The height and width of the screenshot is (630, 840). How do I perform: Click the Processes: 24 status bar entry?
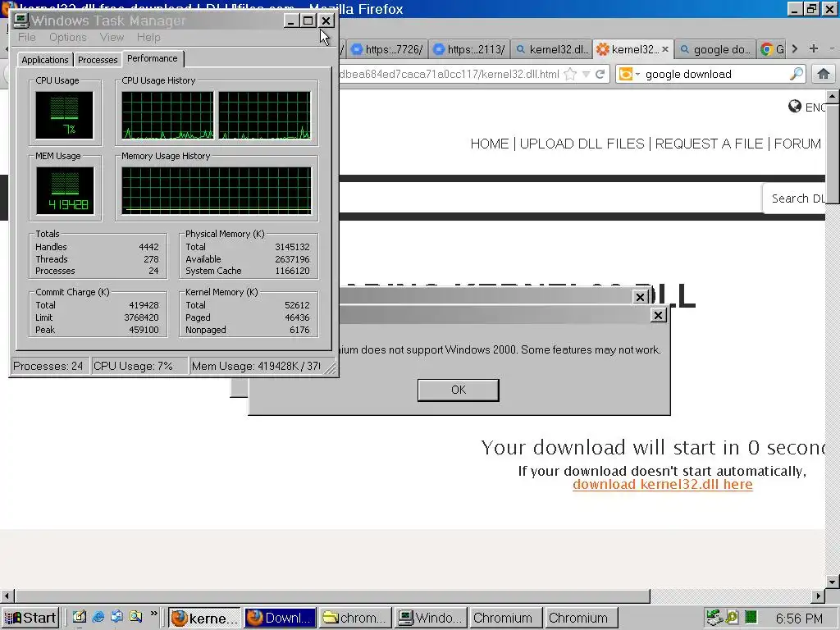coord(48,366)
